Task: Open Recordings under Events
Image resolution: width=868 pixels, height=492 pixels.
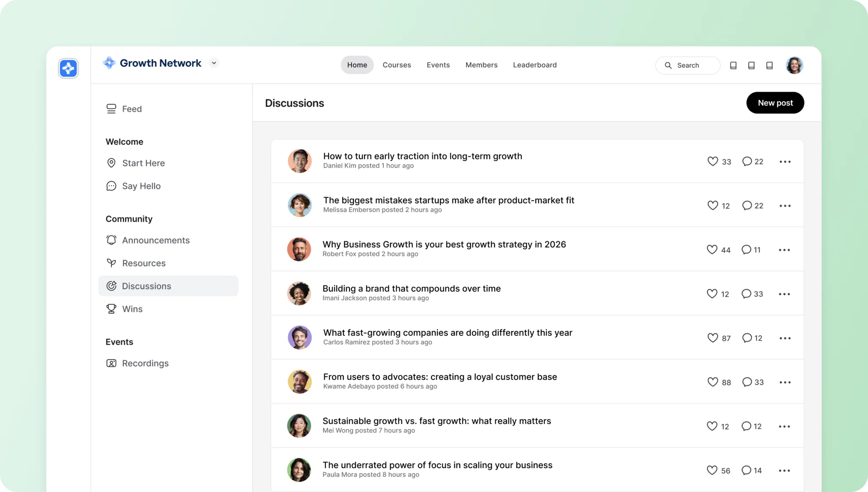Action: (x=138, y=363)
